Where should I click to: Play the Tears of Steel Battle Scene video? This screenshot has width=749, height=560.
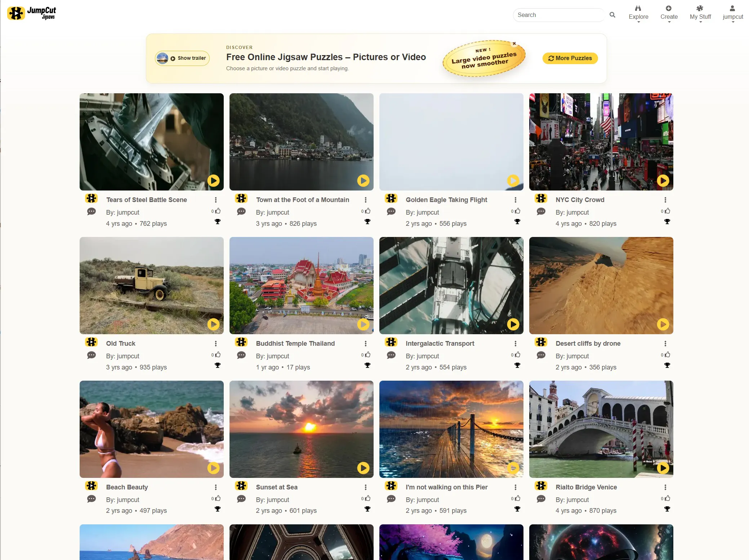tap(213, 180)
